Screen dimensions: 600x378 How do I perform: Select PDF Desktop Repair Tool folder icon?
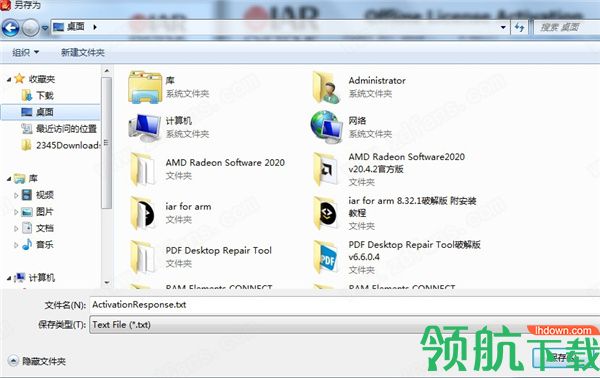tap(143, 257)
